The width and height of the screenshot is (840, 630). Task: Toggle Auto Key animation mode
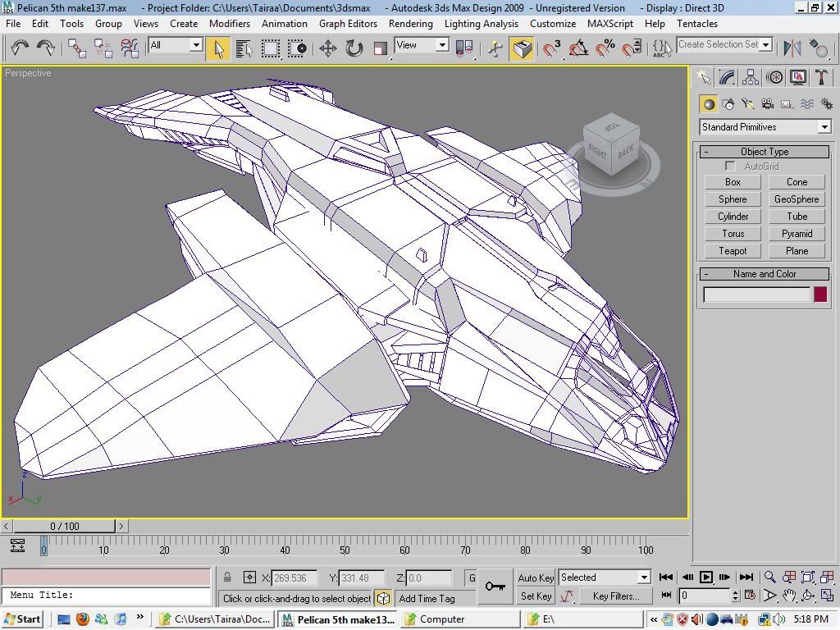[x=536, y=577]
